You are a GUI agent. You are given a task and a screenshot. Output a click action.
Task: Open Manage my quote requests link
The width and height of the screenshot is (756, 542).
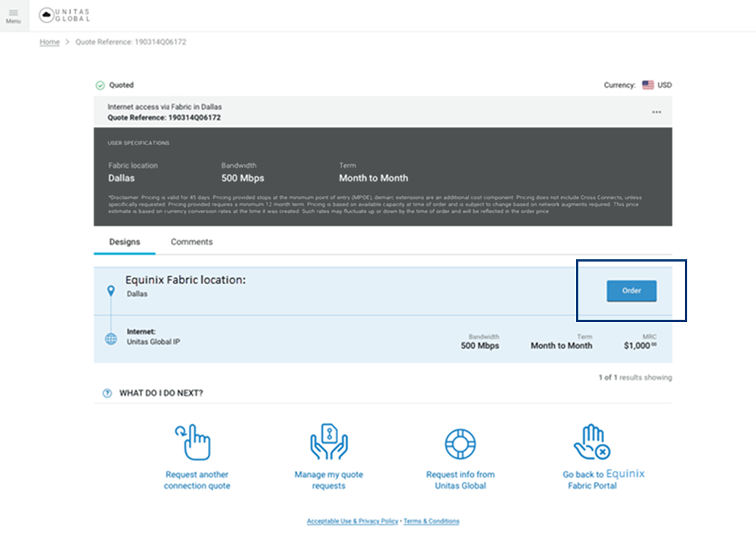pos(329,480)
